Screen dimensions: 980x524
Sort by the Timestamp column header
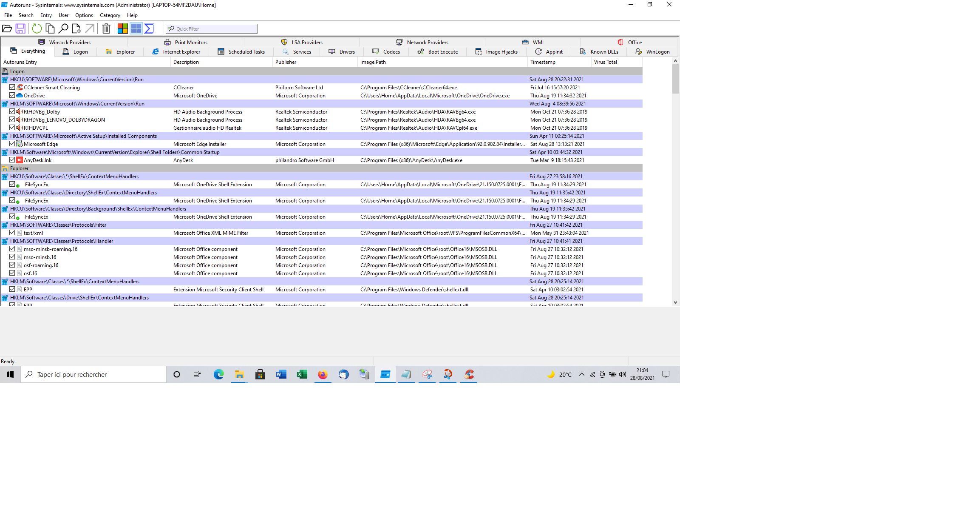[559, 62]
